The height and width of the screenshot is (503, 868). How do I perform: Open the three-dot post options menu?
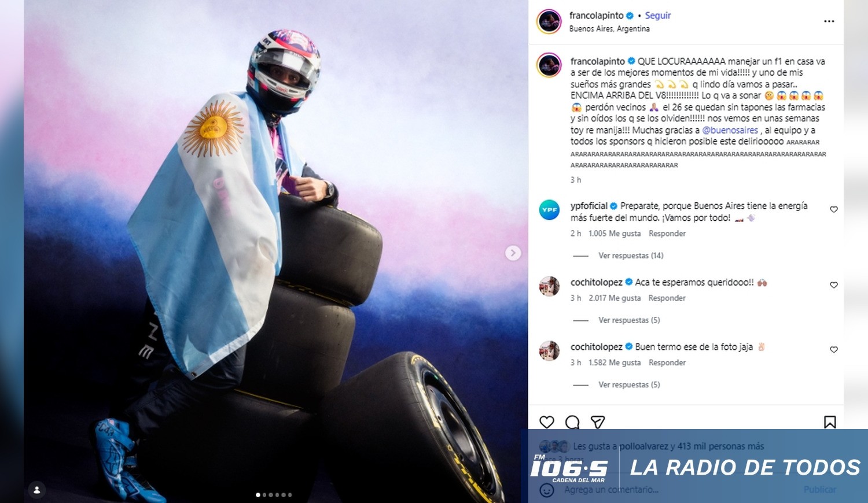click(x=829, y=21)
